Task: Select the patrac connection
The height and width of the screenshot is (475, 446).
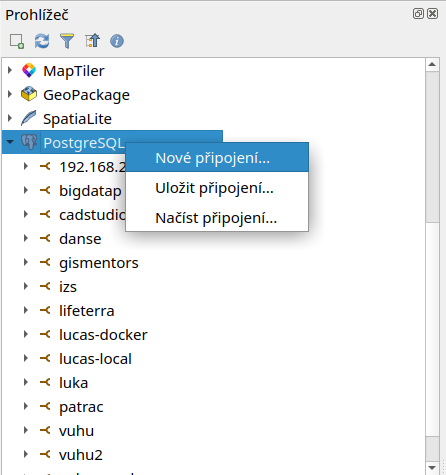Action: pyautogui.click(x=81, y=407)
